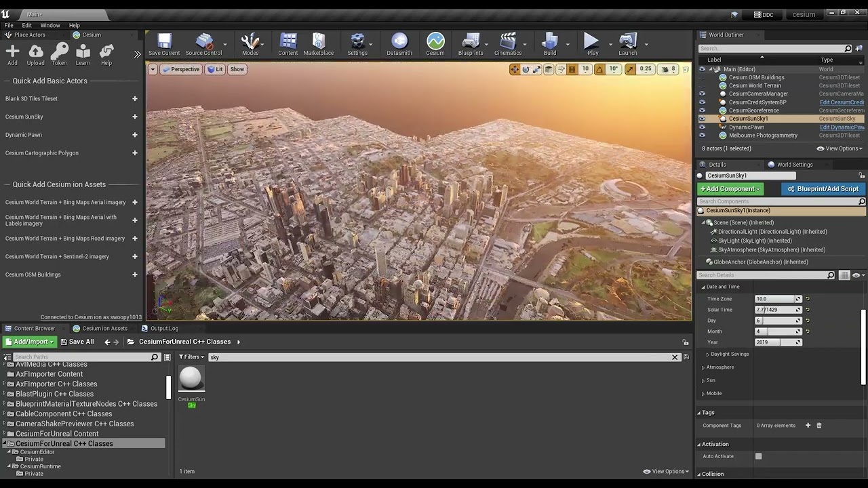Open Cinematics toolbar icon
The height and width of the screenshot is (488, 868).
[x=508, y=44]
